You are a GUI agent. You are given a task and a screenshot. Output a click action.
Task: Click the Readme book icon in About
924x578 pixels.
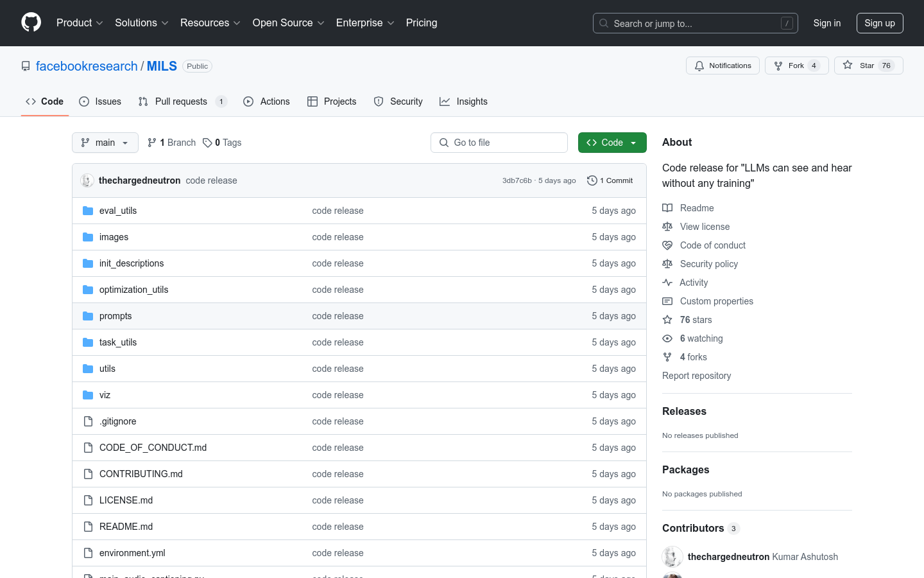tap(667, 208)
